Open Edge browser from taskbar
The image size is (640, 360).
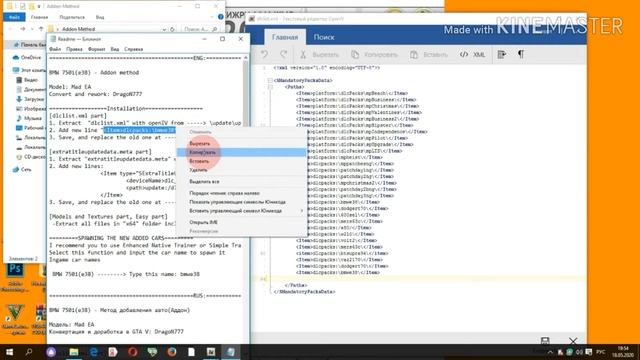pyautogui.click(x=93, y=352)
